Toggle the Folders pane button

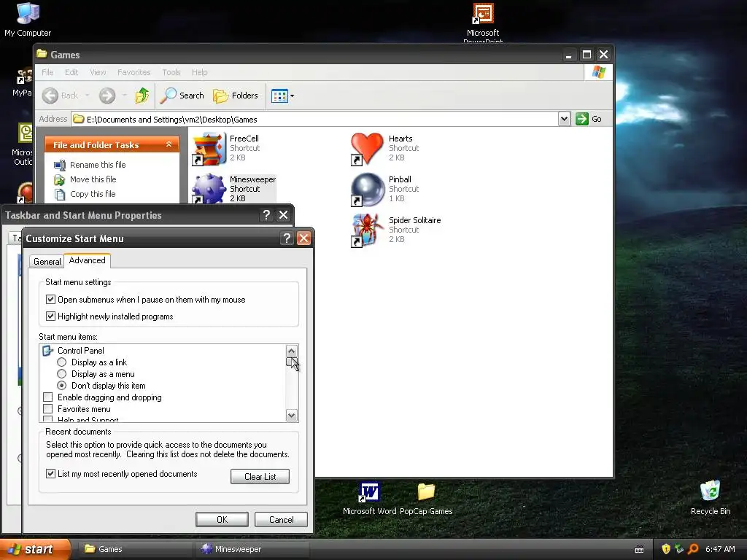coord(236,96)
